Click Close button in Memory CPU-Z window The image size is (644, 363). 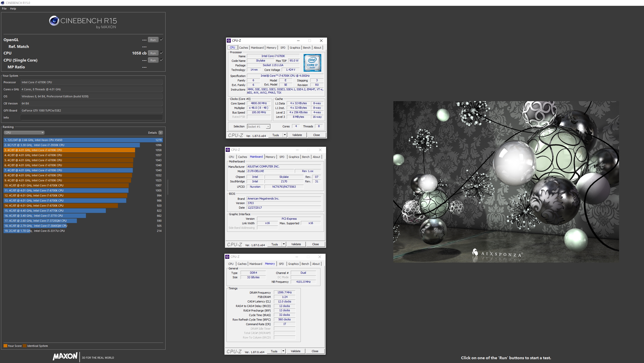tap(315, 351)
